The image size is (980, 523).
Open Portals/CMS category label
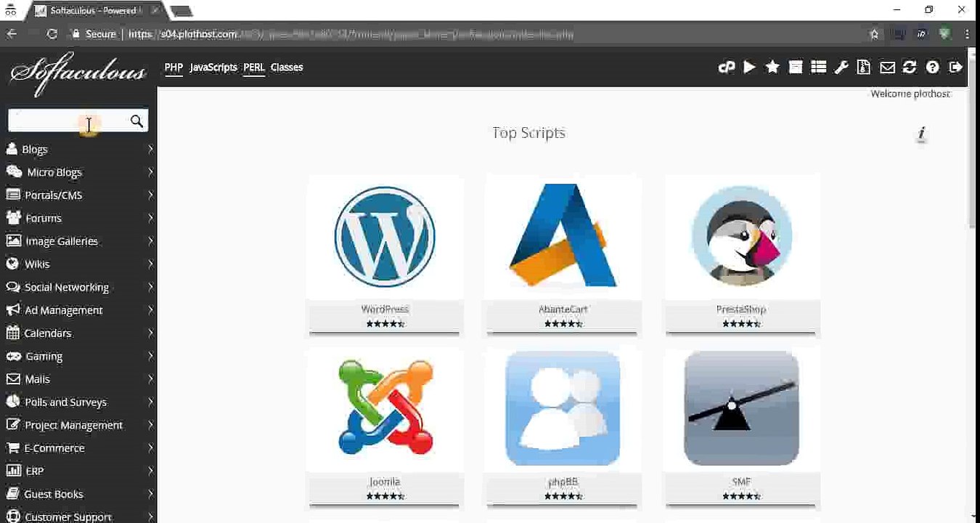[54, 195]
